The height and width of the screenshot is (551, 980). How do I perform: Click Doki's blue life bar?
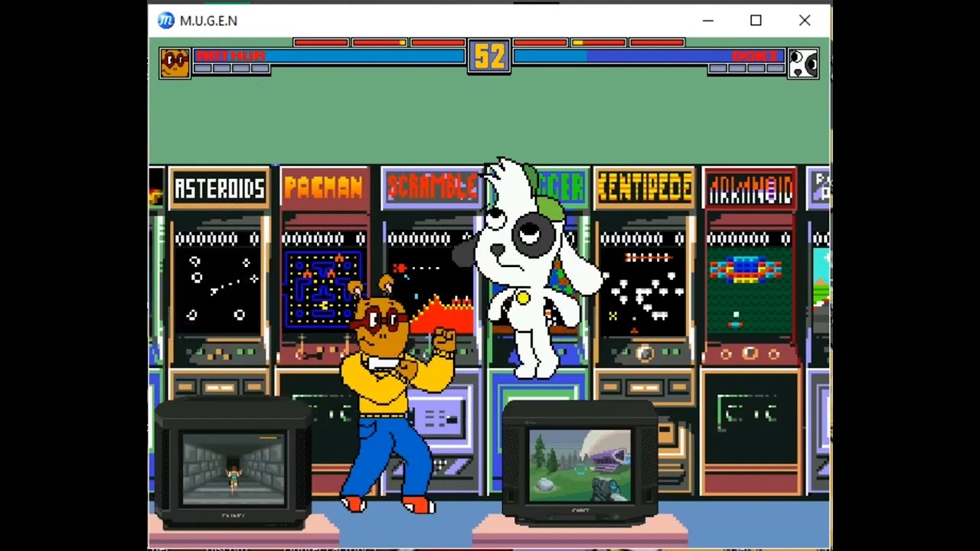[649, 56]
